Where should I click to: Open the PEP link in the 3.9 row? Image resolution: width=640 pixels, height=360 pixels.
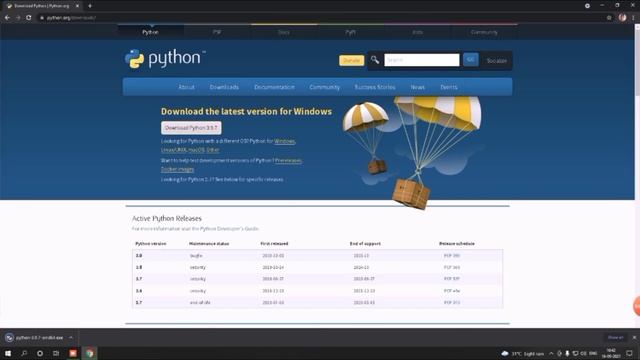click(451, 256)
